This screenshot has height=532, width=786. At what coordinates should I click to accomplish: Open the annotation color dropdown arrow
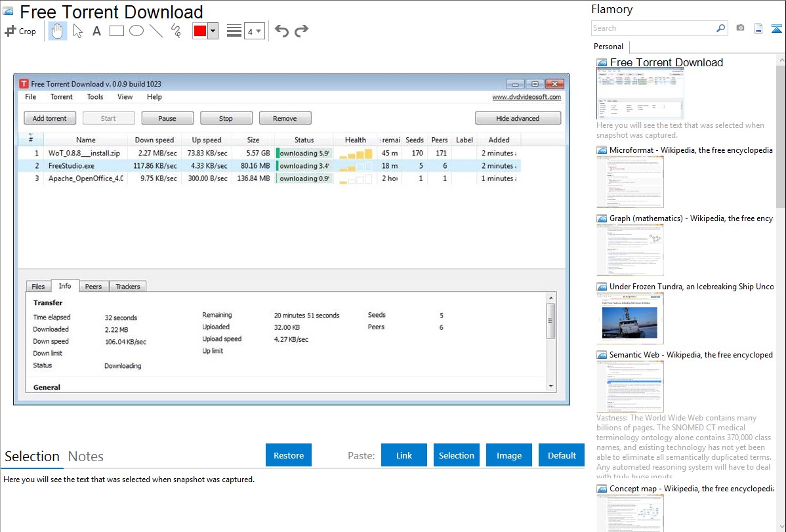click(213, 31)
